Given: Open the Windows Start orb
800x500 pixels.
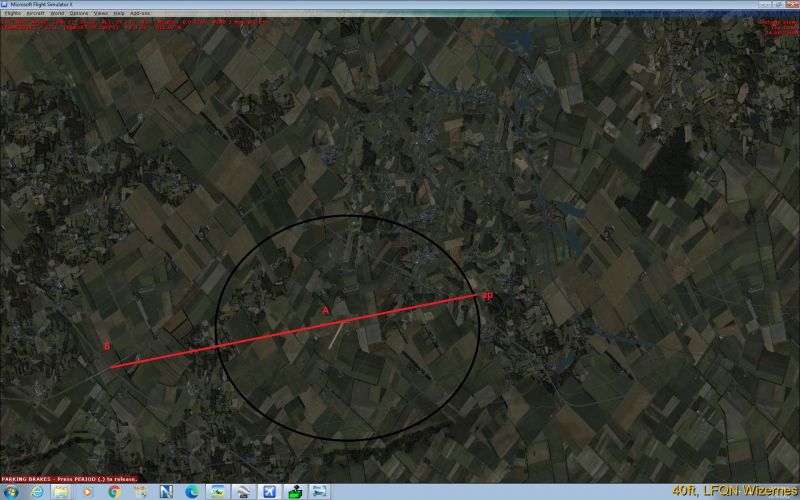Looking at the screenshot, I should [x=11, y=492].
